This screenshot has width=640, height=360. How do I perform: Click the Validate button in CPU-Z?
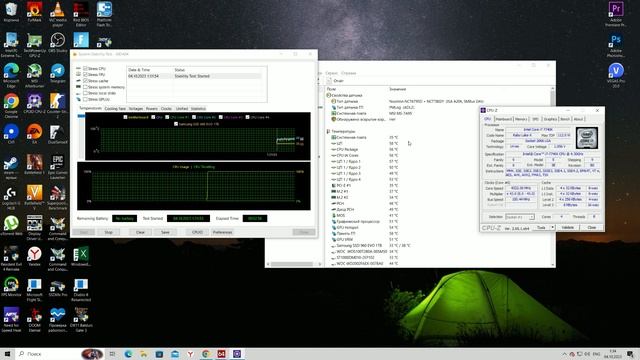(x=568, y=227)
